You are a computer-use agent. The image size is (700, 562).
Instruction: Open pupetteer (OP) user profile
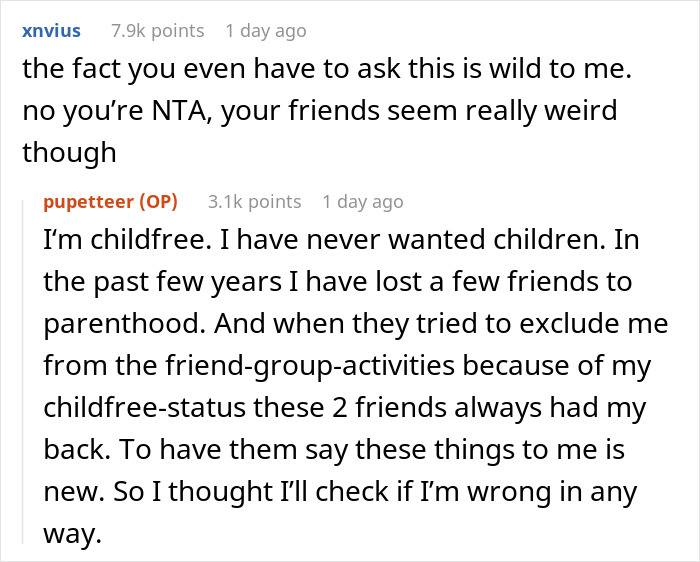[x=86, y=201]
